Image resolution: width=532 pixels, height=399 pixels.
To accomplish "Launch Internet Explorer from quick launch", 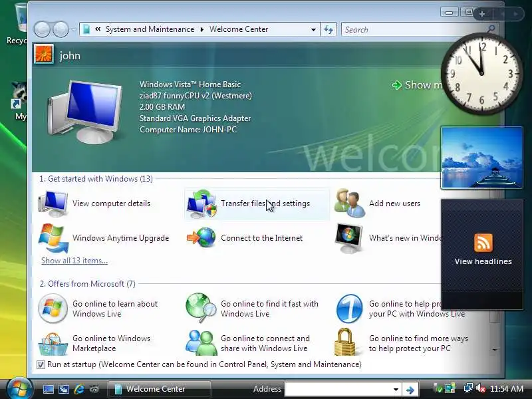I will [79, 389].
